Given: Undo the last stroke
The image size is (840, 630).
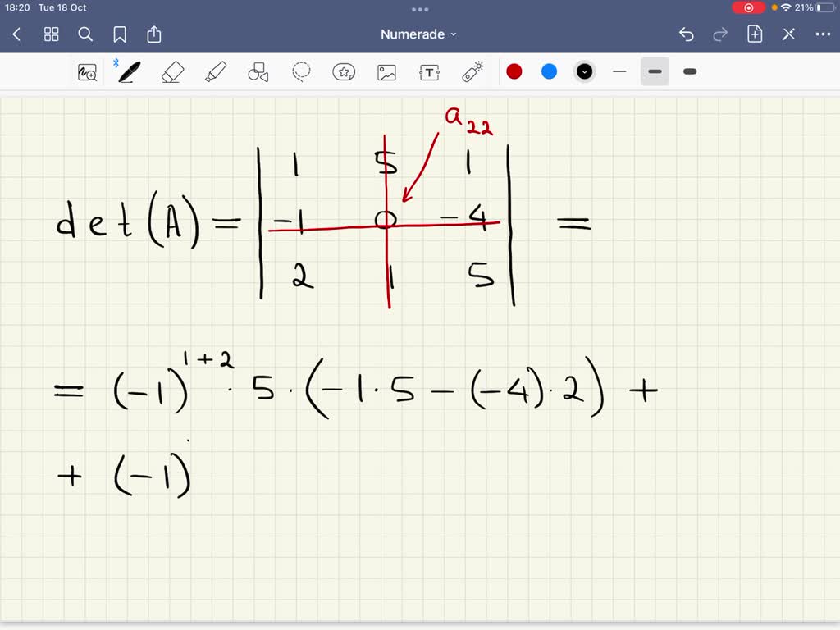Looking at the screenshot, I should (687, 34).
